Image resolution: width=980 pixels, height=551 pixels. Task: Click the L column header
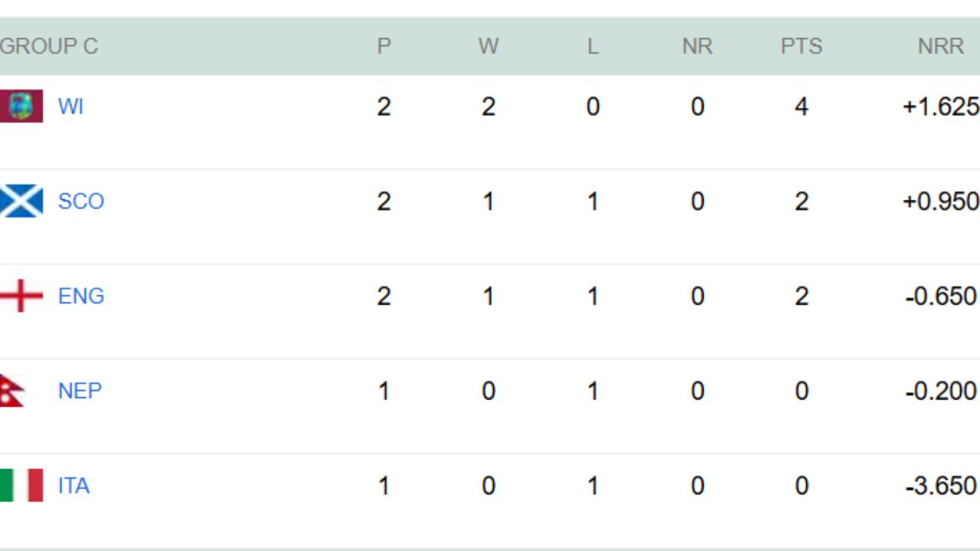point(593,46)
